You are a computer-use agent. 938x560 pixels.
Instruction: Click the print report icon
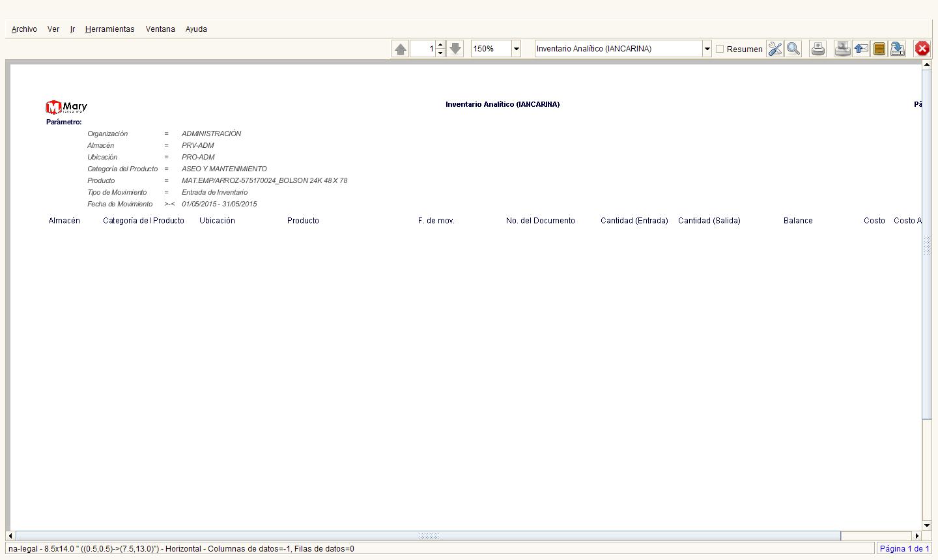pyautogui.click(x=818, y=49)
